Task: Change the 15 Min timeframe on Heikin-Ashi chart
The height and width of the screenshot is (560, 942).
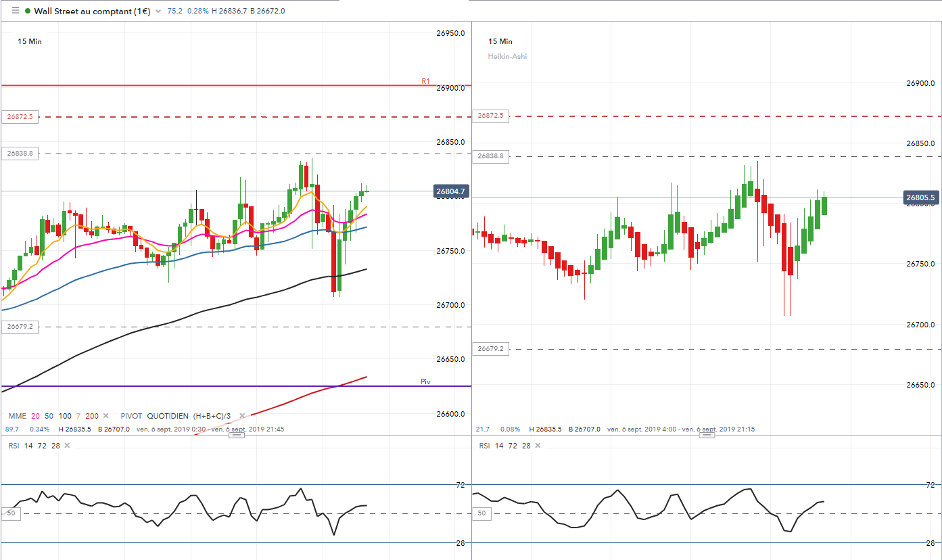Action: (x=500, y=41)
